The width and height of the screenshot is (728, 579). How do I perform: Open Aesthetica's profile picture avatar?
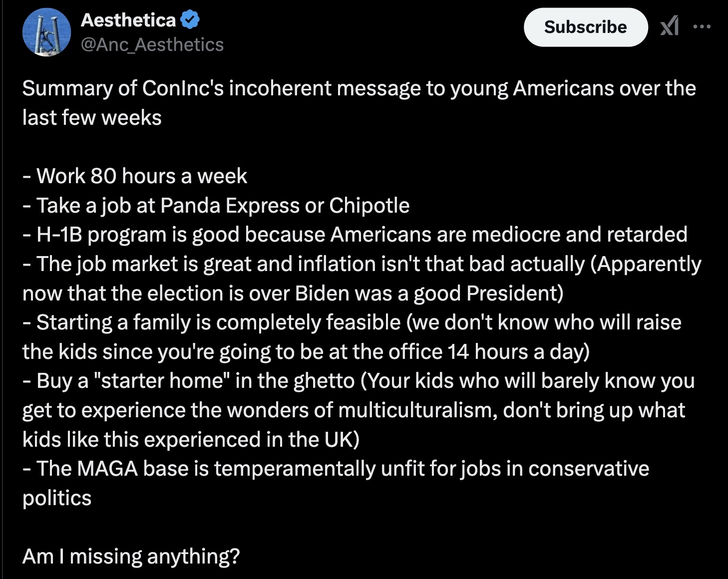pyautogui.click(x=46, y=32)
